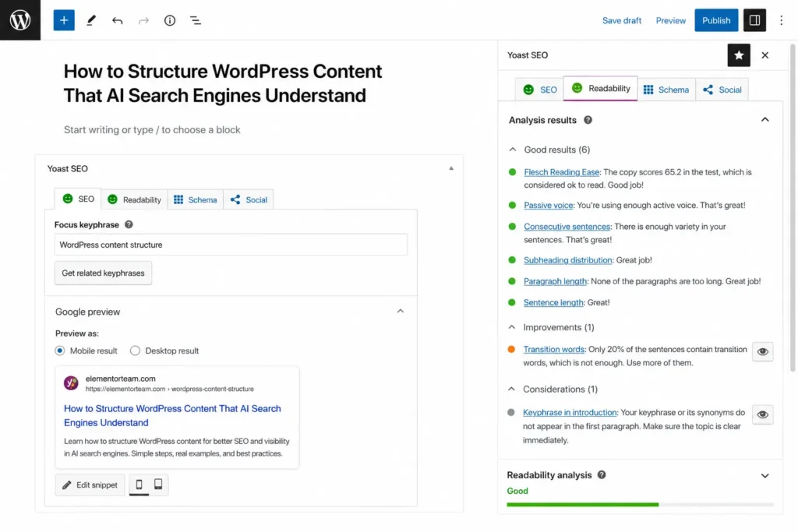Open the List View icon
798x532 pixels.
[196, 20]
